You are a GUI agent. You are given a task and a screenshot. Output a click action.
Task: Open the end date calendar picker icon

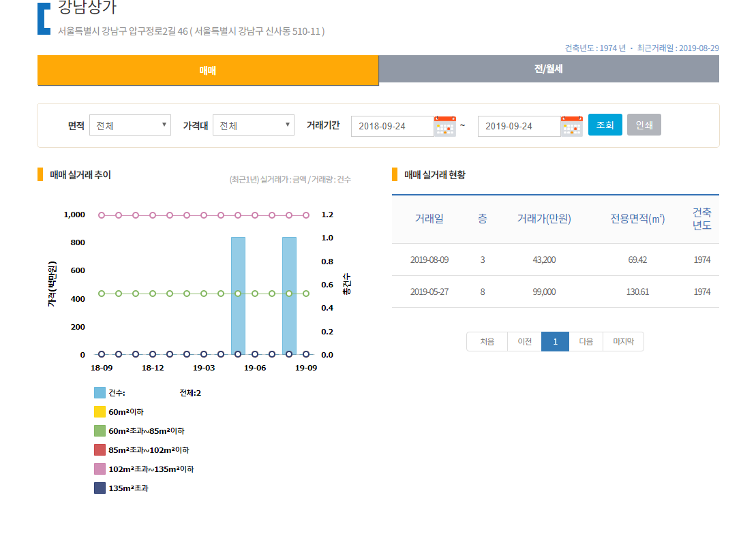pos(571,126)
